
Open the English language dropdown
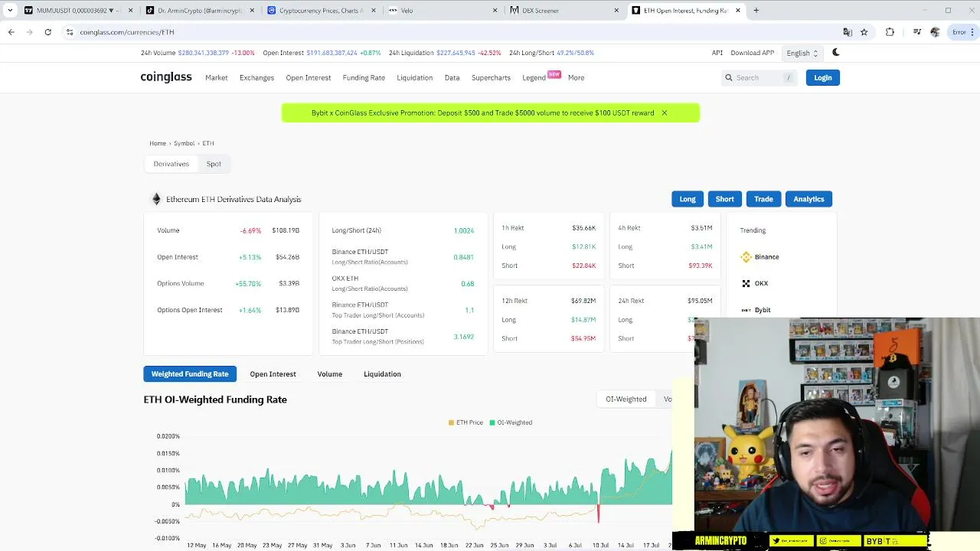(802, 53)
